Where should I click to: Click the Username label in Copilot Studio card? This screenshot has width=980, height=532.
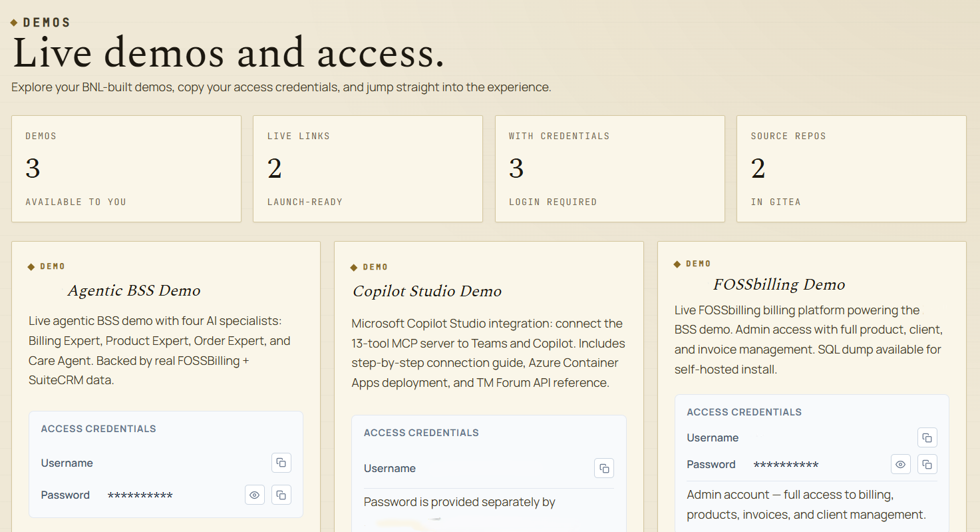(x=390, y=468)
